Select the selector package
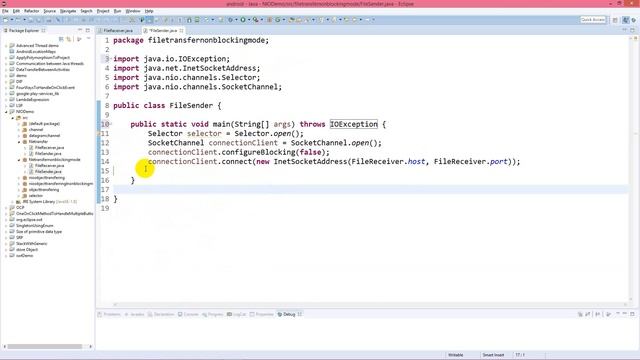Screen dimensions: 640x360 (x=36, y=196)
